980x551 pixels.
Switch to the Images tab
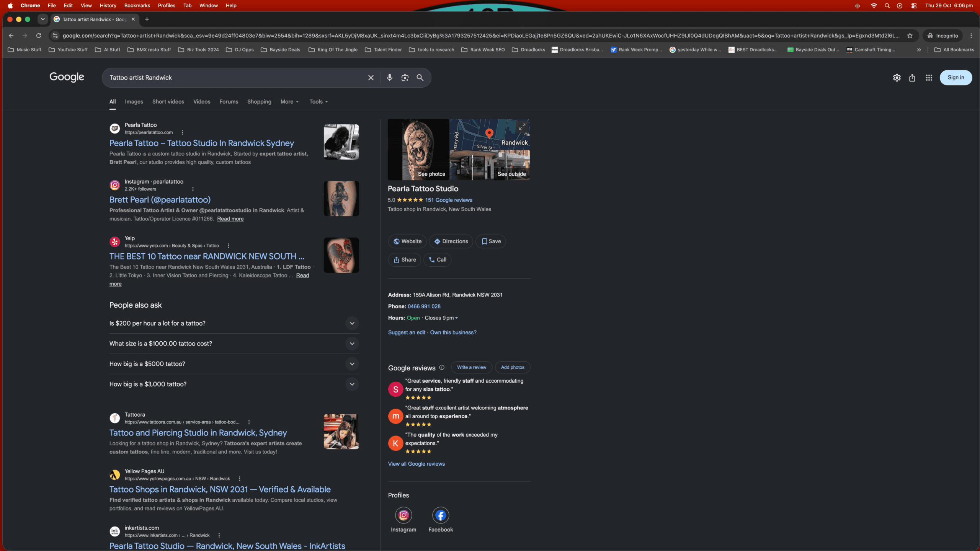tap(134, 102)
